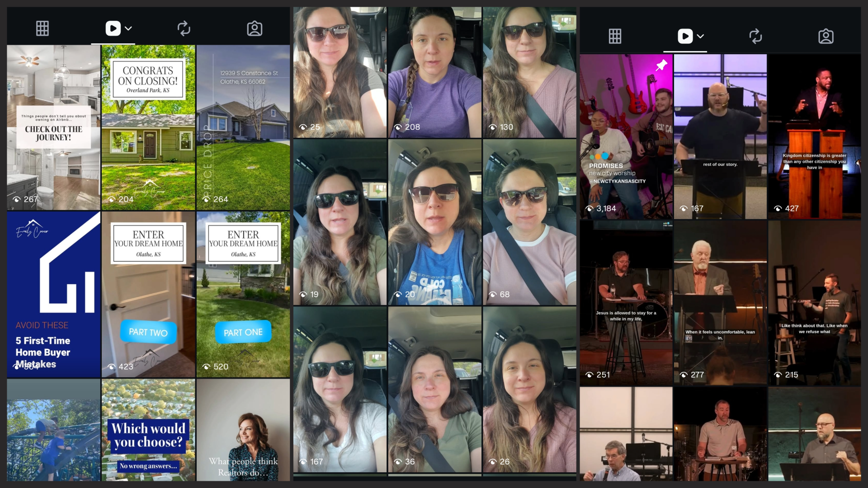Open sunglasses selfie reel with 19 views
868x488 pixels.
[340, 222]
